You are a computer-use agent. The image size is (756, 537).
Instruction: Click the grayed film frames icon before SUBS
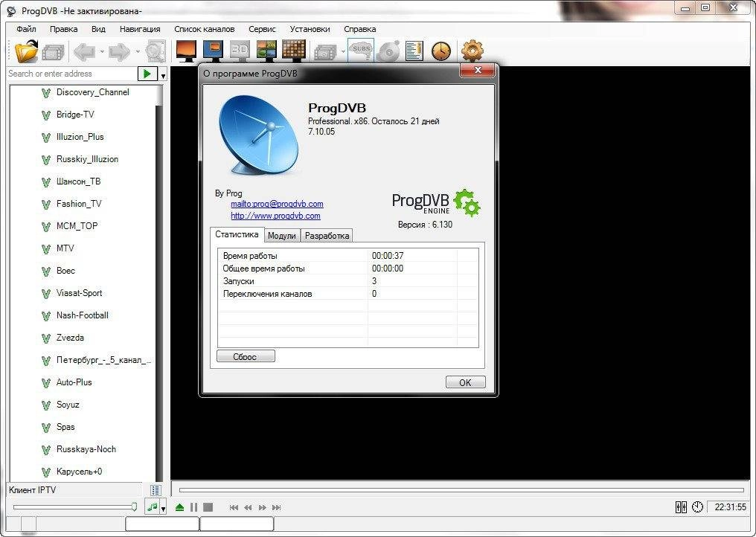326,51
